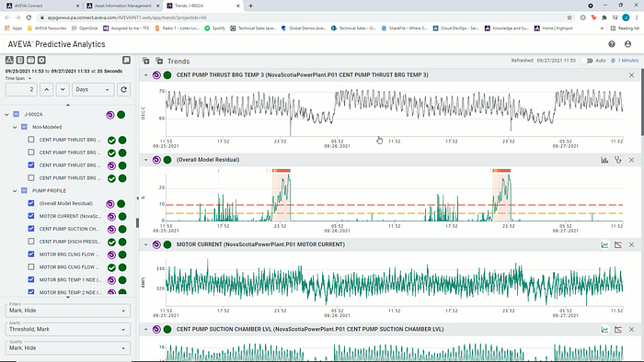Uncheck Overall Model Residual checkbox
The width and height of the screenshot is (644, 362).
pyautogui.click(x=31, y=203)
